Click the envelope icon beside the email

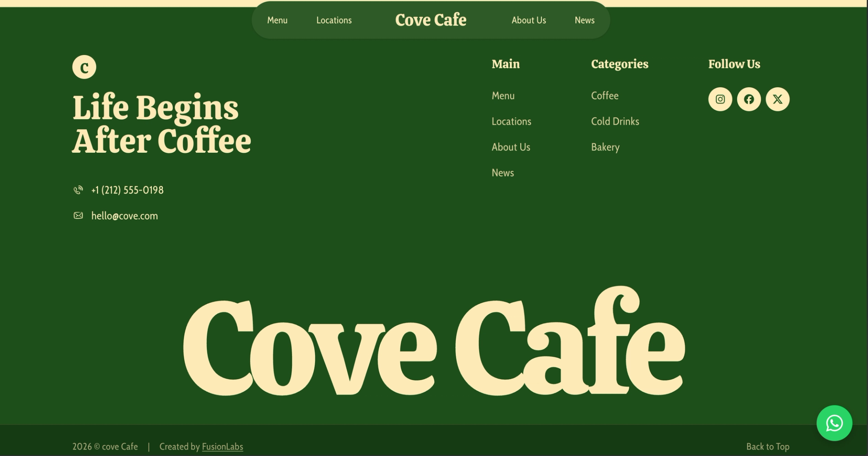78,216
